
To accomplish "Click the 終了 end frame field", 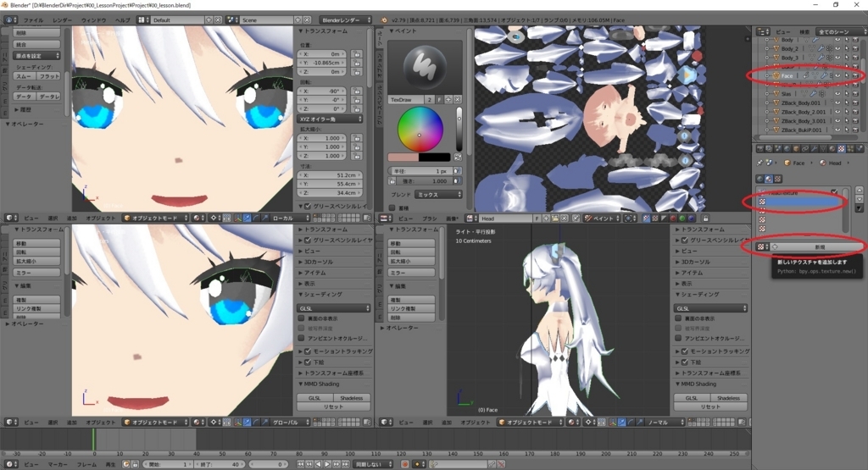I will click(x=220, y=464).
